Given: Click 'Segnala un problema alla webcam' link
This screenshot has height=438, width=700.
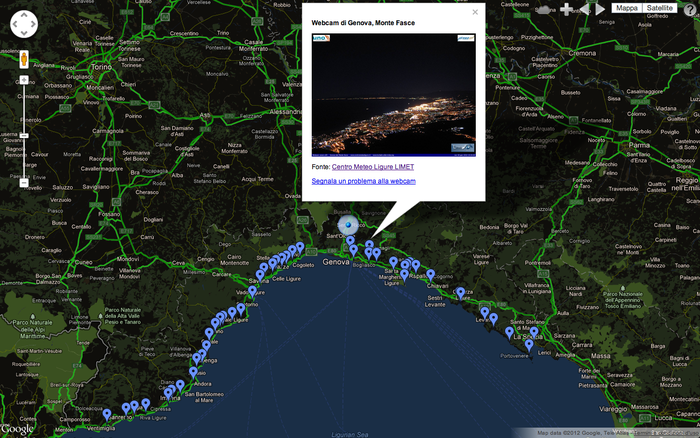Looking at the screenshot, I should (363, 181).
